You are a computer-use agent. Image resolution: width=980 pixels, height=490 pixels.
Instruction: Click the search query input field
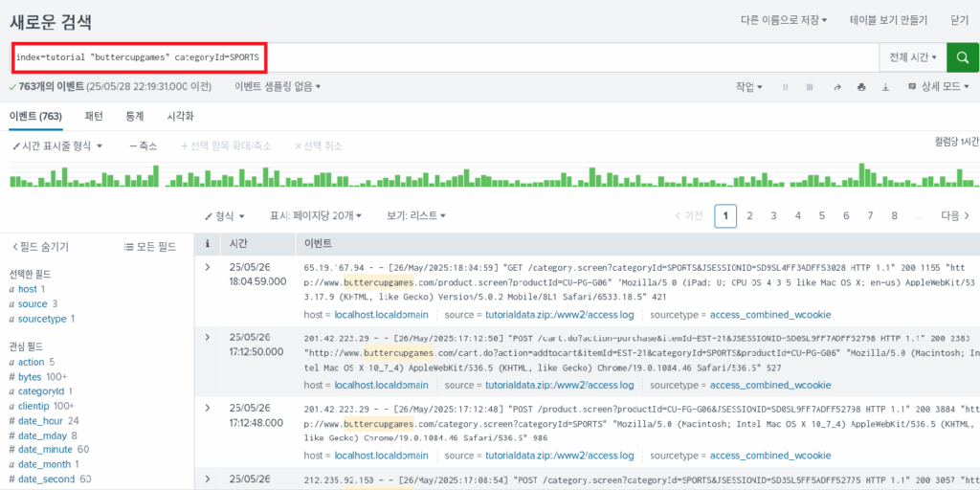pos(445,57)
